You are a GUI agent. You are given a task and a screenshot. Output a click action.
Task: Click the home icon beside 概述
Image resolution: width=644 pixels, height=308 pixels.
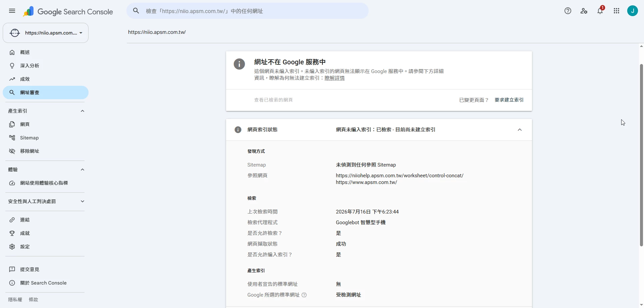pos(12,52)
